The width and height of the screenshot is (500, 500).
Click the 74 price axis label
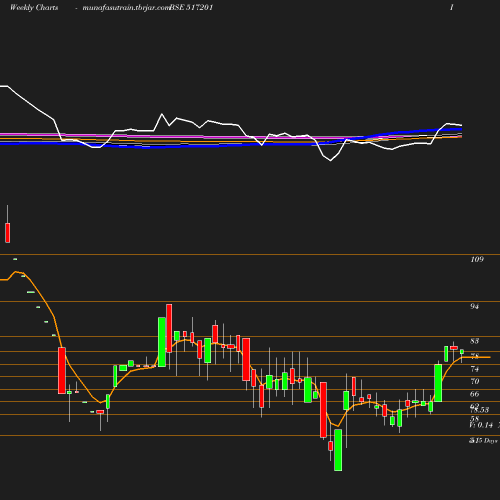(x=474, y=369)
